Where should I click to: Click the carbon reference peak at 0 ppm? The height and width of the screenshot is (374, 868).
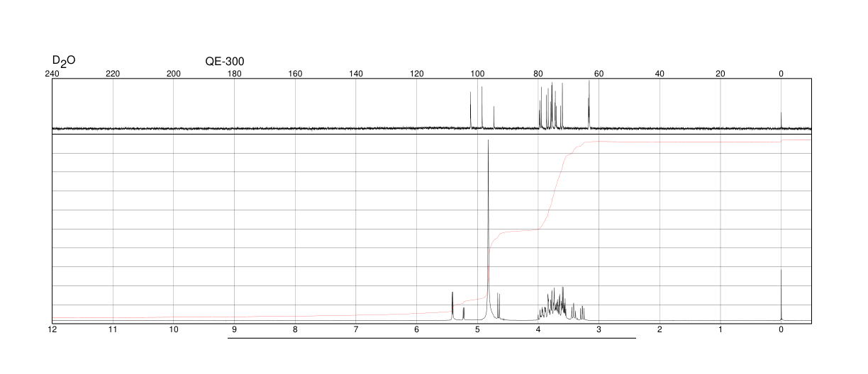click(781, 120)
